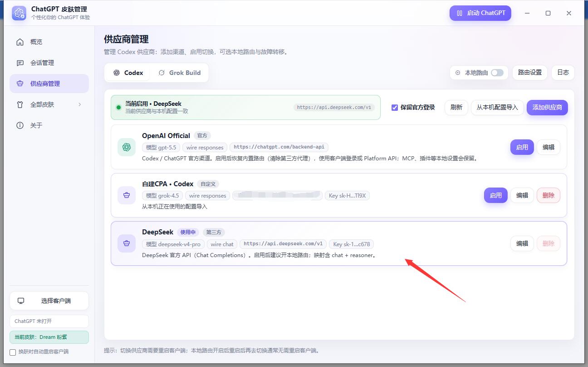The image size is (588, 367).
Task: Uncheck the 保留官方登录 checkbox
Action: pos(395,108)
